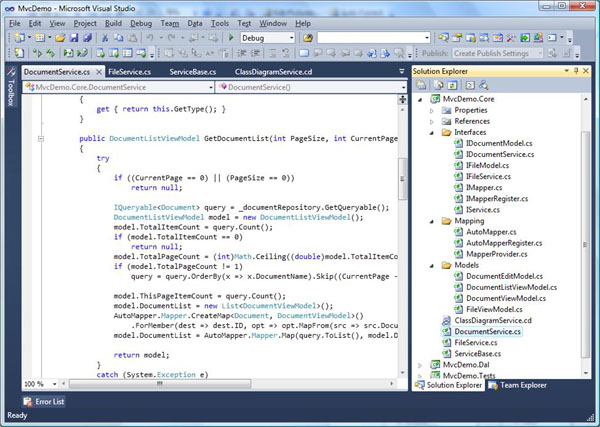Click the Solution Explorer vertical scrollbar
The image size is (600, 427).
[x=585, y=244]
